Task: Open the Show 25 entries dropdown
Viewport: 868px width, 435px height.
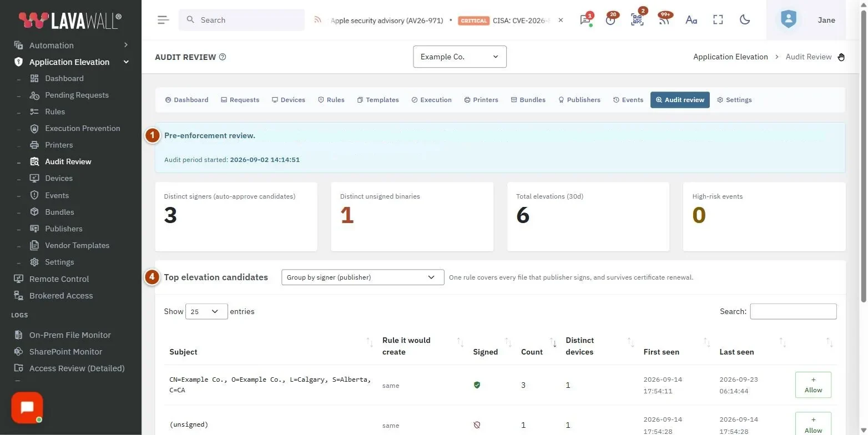Action: (x=206, y=311)
